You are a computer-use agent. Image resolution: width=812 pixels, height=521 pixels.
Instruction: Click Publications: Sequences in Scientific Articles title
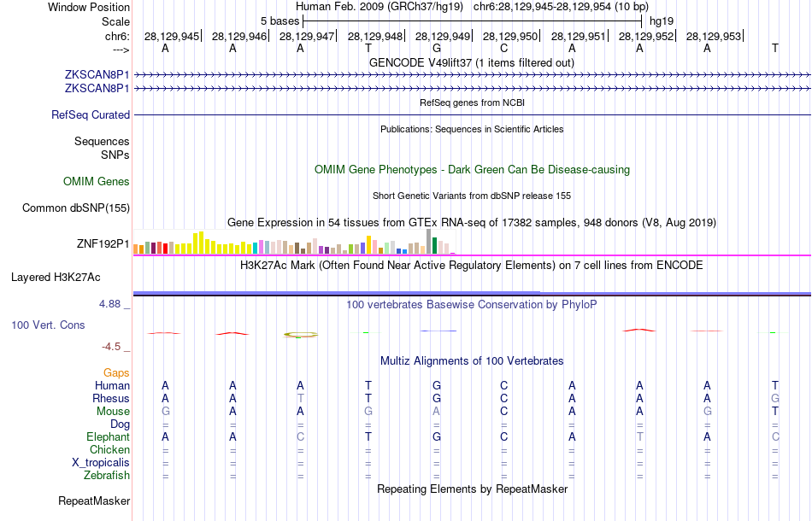point(472,129)
